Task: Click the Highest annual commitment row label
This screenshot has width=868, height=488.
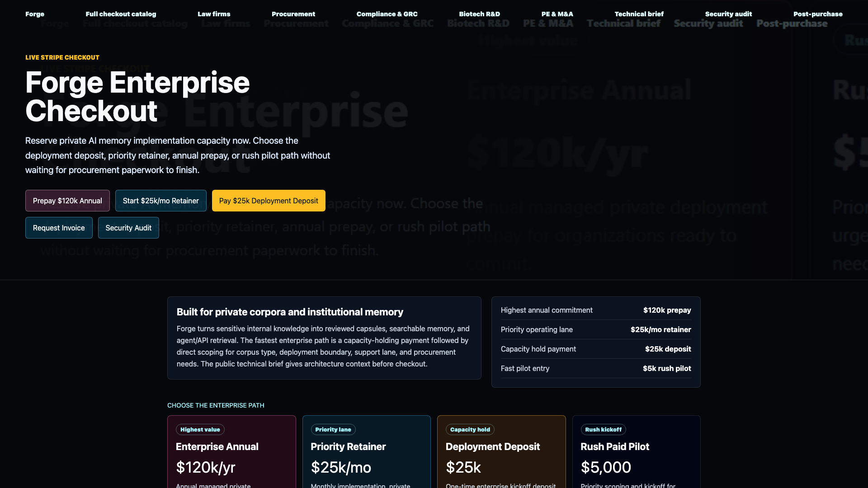Action: click(547, 310)
